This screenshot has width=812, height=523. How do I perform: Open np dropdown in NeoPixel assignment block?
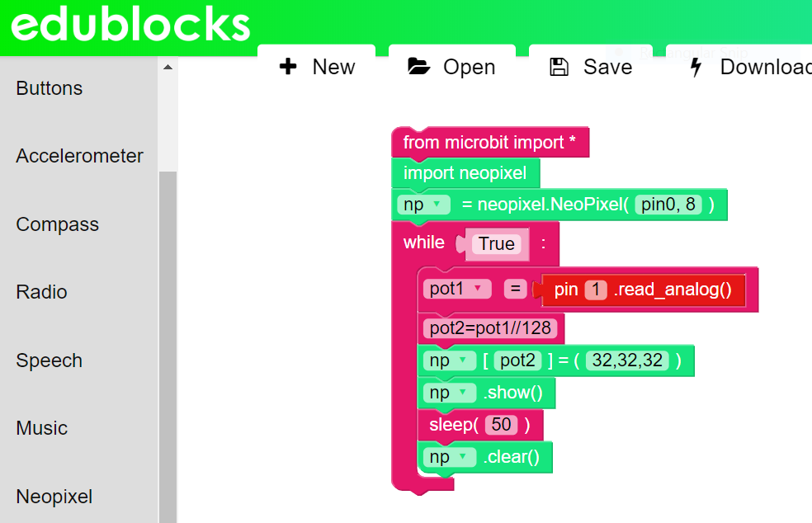click(x=423, y=205)
